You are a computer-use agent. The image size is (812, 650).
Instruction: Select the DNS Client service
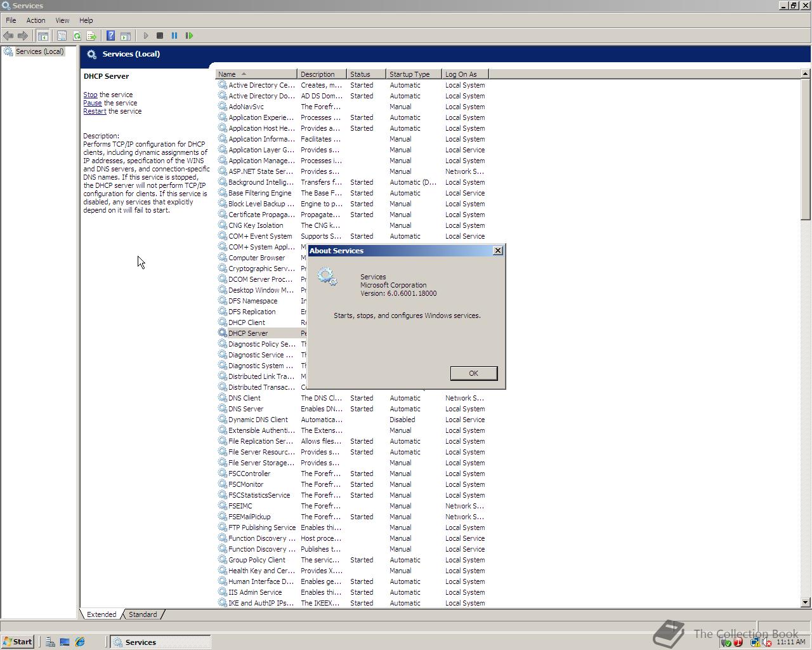244,398
